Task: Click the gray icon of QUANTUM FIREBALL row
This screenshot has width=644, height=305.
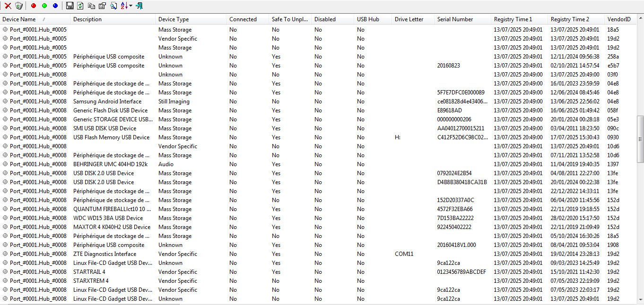Action: tap(5, 209)
